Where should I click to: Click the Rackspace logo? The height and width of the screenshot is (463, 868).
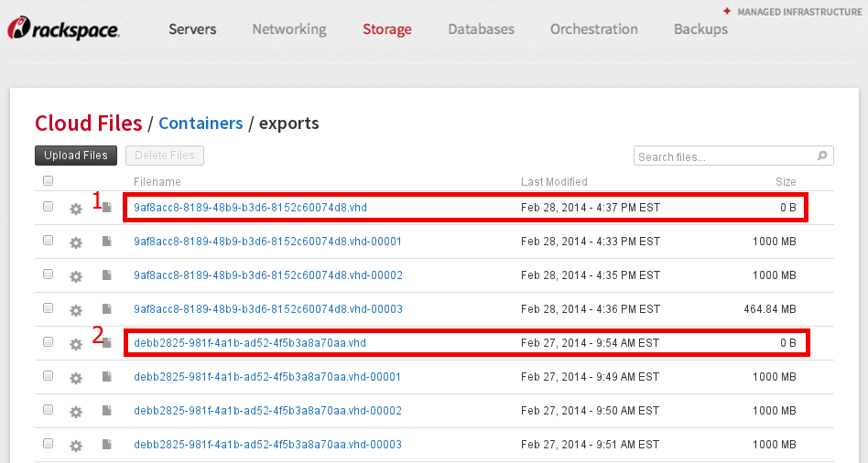point(64,28)
